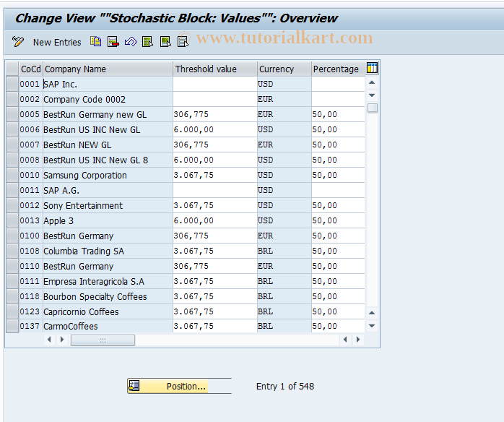The image size is (504, 422).
Task: Open the table column configuration icon
Action: (372, 68)
